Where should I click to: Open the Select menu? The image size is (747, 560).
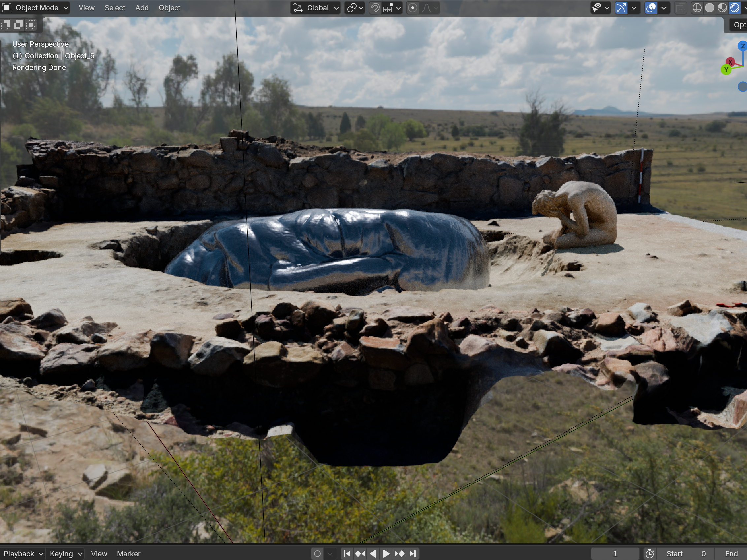[114, 8]
